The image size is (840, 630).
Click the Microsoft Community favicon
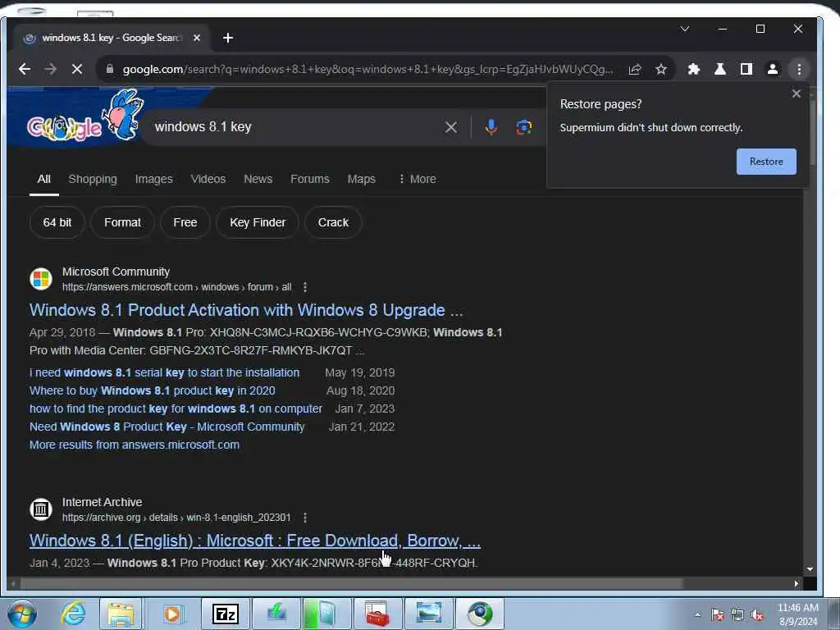coord(41,279)
